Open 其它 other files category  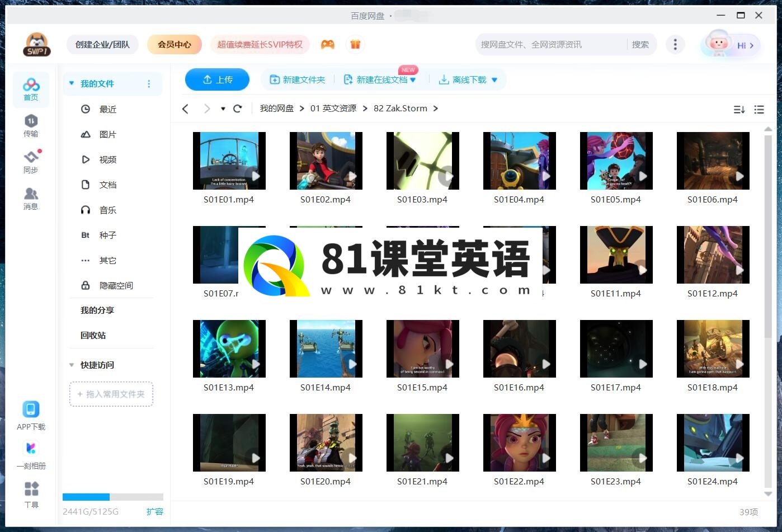point(108,260)
